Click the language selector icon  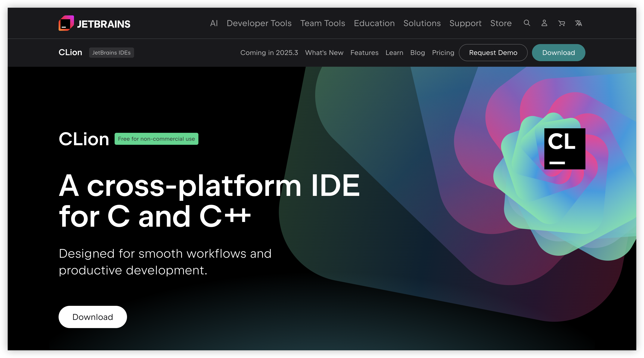[579, 23]
